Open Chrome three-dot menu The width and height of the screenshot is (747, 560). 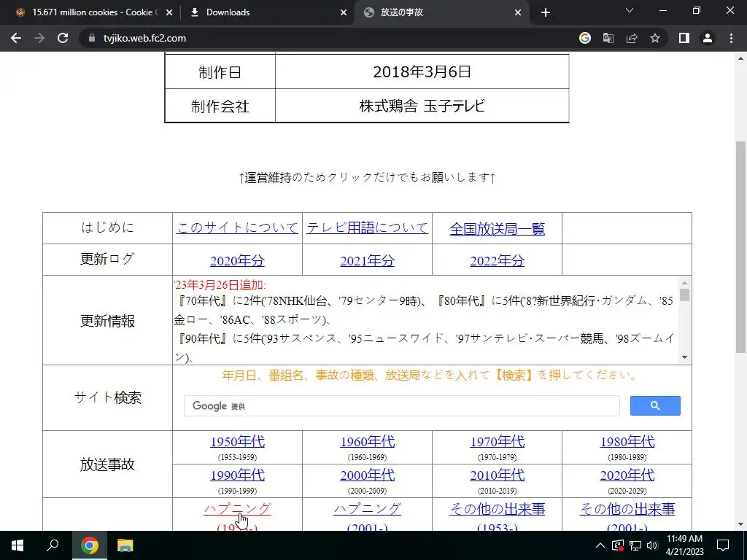(x=731, y=38)
